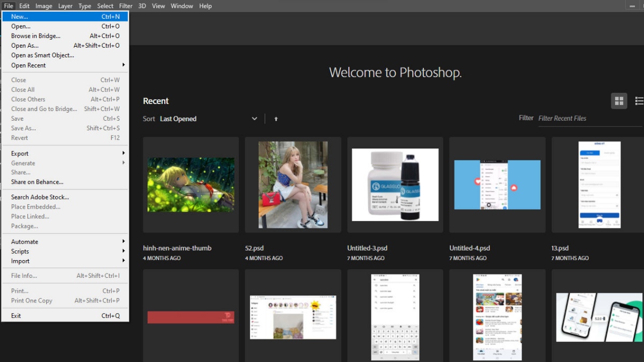The image size is (644, 362).
Task: Expand the Automate submenu
Action: (x=64, y=242)
